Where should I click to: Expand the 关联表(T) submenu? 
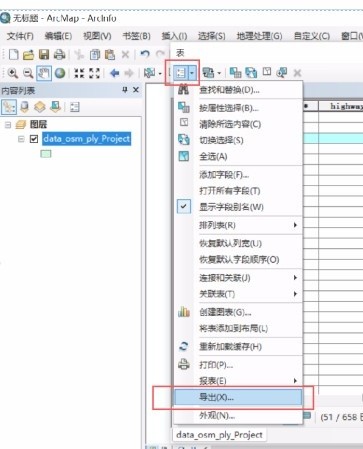click(238, 294)
